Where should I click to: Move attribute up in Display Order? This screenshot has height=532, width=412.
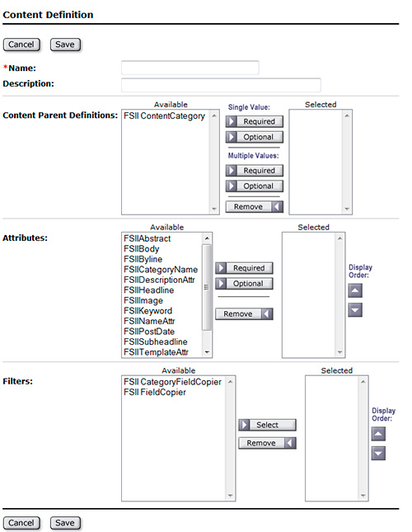coord(355,290)
